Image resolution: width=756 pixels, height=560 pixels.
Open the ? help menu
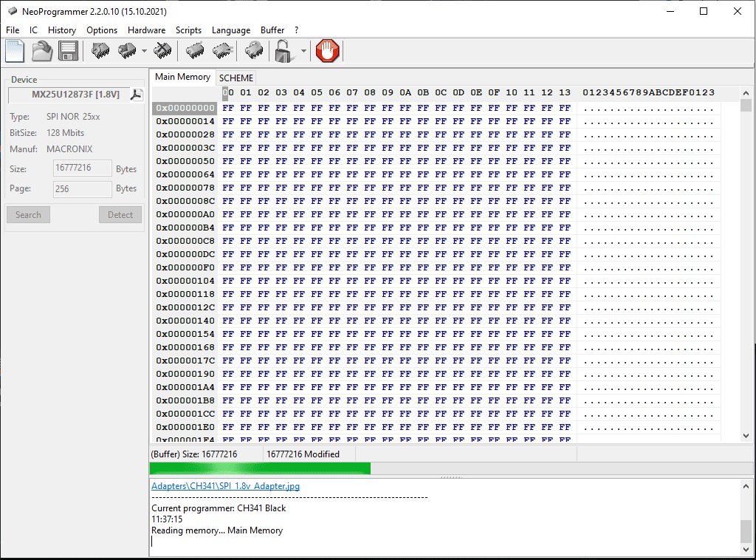point(296,30)
